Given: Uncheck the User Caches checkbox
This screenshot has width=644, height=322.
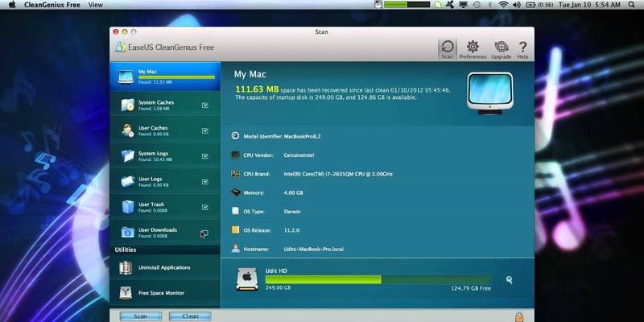Looking at the screenshot, I should tap(205, 130).
